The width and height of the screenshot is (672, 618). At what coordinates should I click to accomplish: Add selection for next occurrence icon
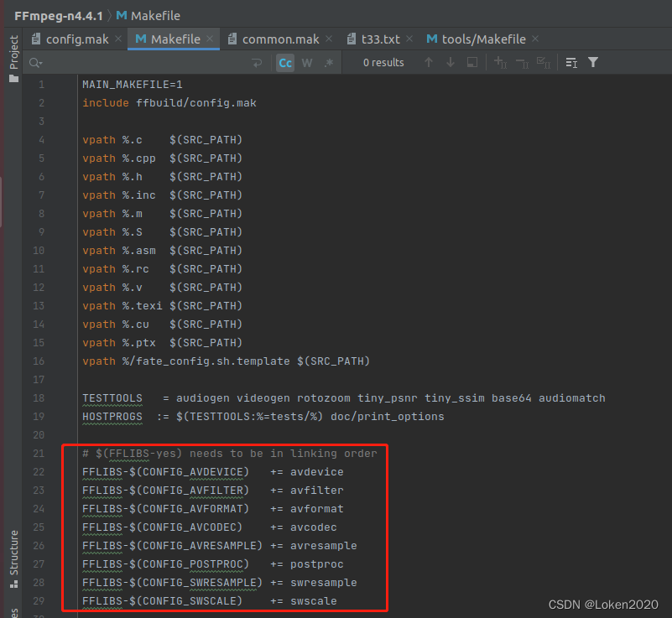[500, 63]
